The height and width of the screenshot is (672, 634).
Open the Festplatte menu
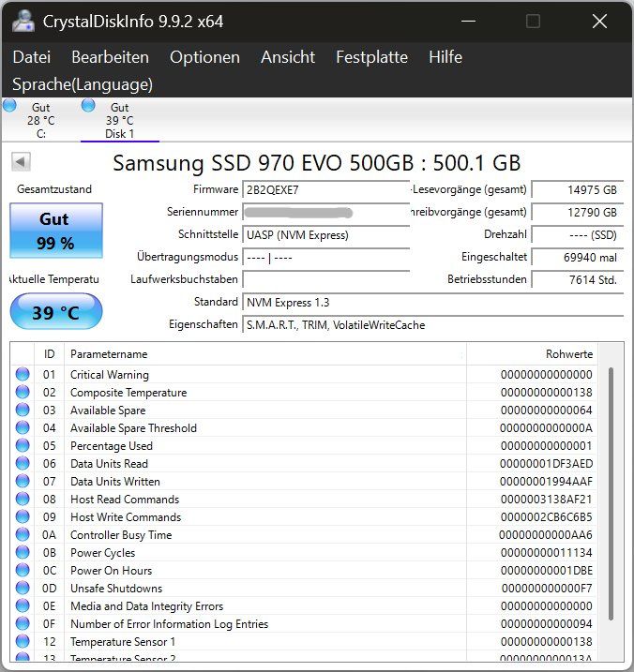[x=372, y=57]
